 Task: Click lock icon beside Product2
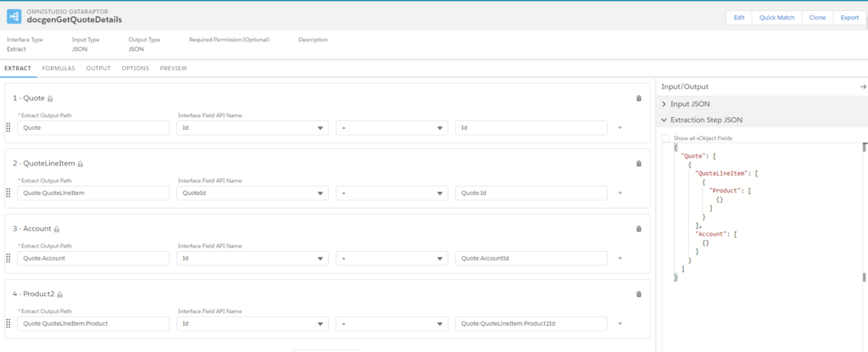pos(60,294)
